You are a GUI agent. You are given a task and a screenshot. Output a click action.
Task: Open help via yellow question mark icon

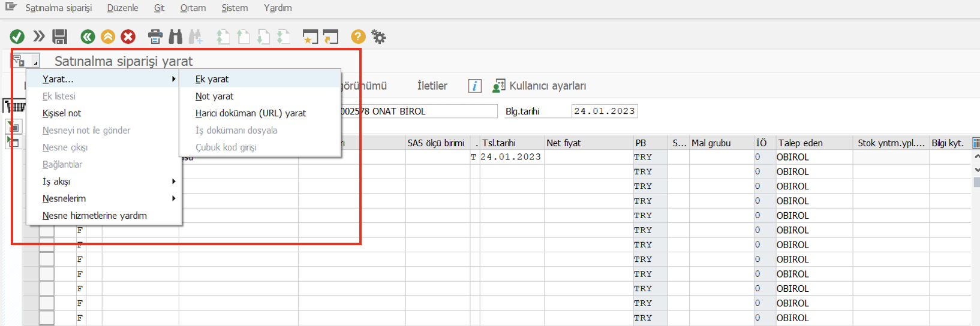[x=358, y=37]
